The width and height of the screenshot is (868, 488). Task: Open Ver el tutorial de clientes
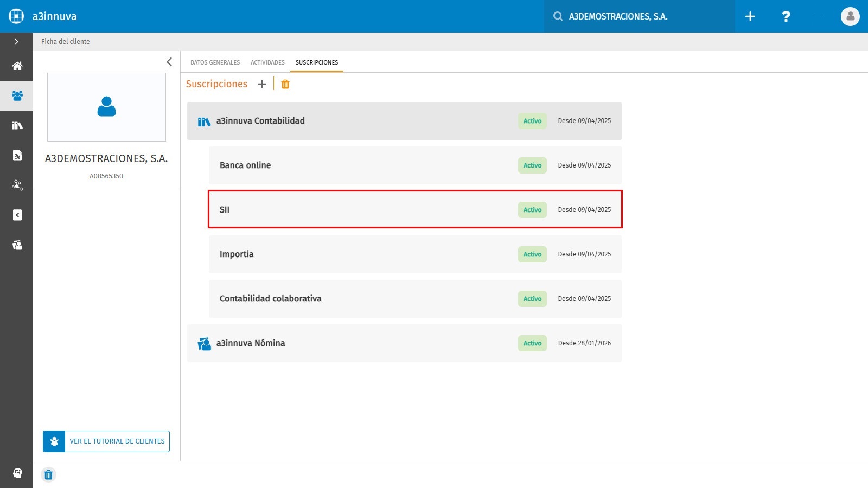pyautogui.click(x=106, y=441)
